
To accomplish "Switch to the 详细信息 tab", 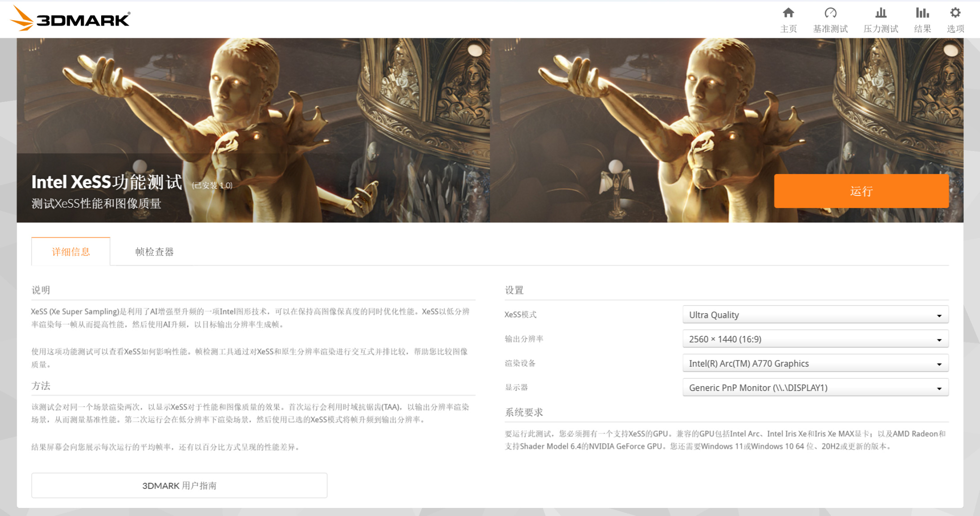I will point(71,252).
